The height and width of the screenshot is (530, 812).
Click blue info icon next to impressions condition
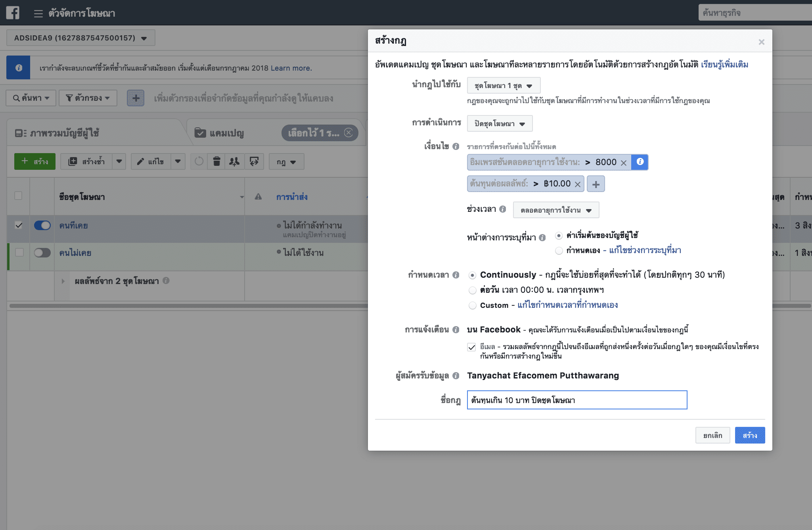pos(640,162)
